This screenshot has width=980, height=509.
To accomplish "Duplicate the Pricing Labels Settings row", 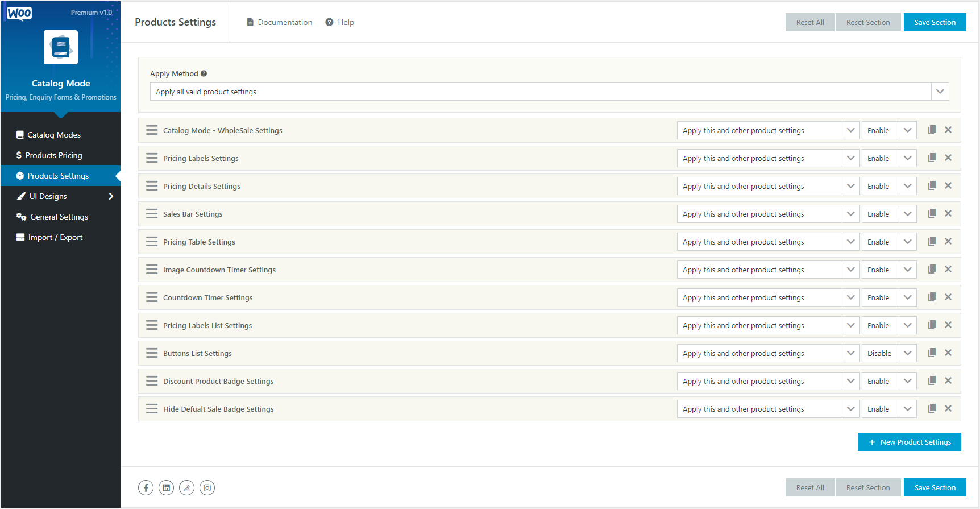I will pyautogui.click(x=932, y=158).
